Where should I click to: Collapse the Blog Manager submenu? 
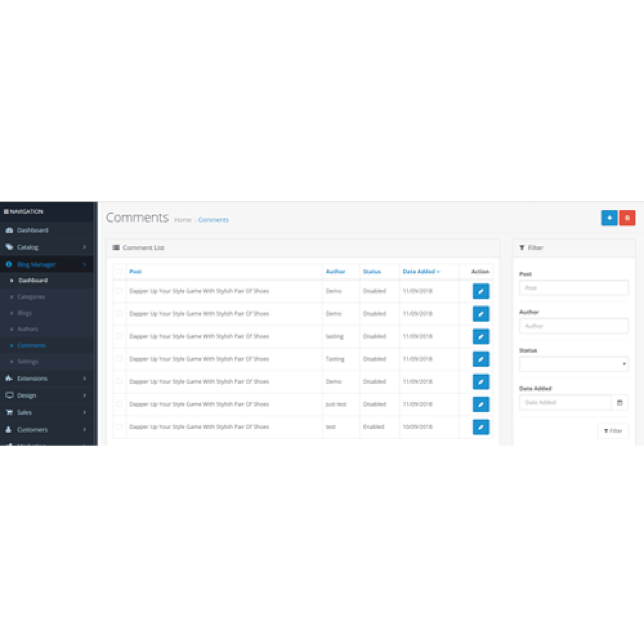pyautogui.click(x=39, y=264)
